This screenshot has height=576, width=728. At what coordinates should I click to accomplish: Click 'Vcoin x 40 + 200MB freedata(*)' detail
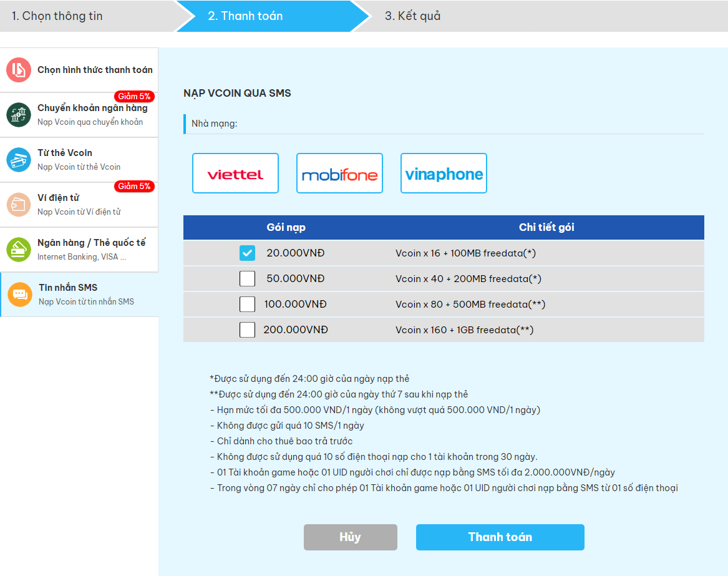pyautogui.click(x=468, y=279)
